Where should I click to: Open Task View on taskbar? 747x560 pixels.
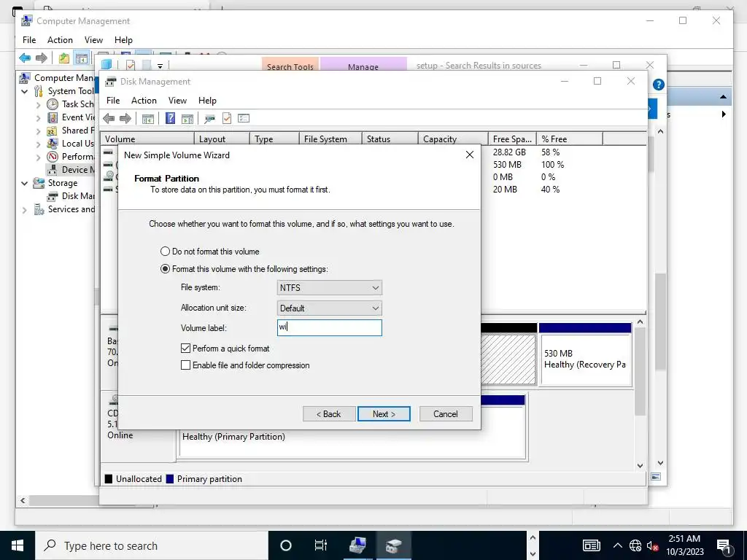point(321,545)
